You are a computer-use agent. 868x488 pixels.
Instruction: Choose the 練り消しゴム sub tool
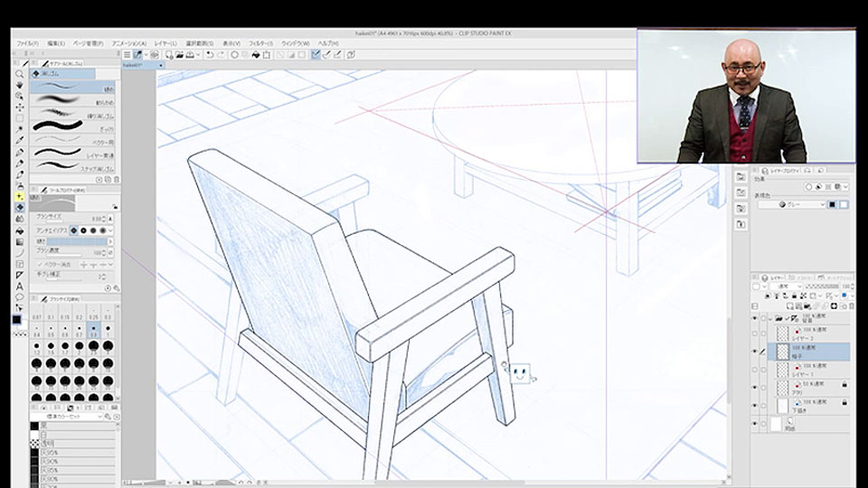tap(73, 114)
